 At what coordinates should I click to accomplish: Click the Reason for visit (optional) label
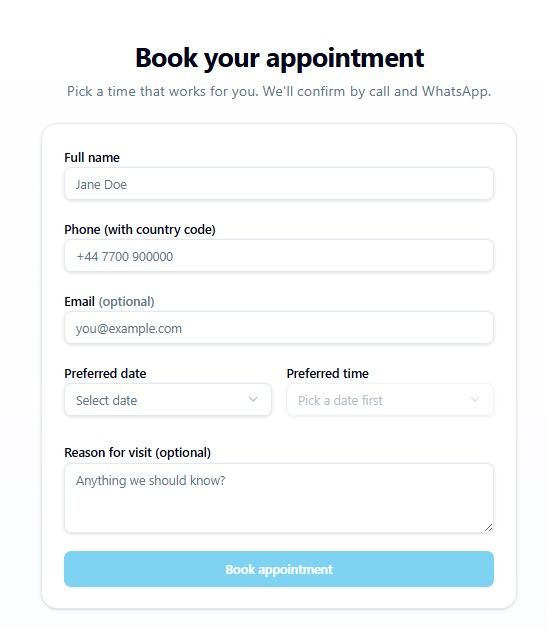(137, 453)
